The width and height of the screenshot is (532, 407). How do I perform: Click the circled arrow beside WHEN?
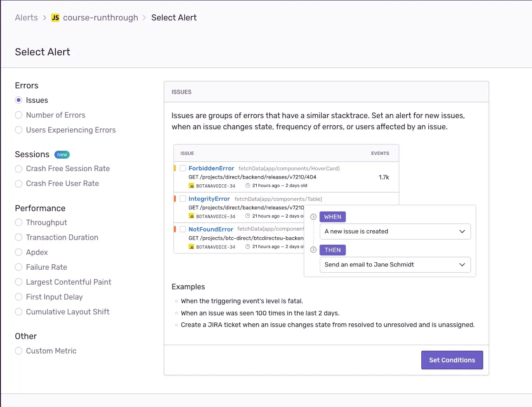(313, 217)
